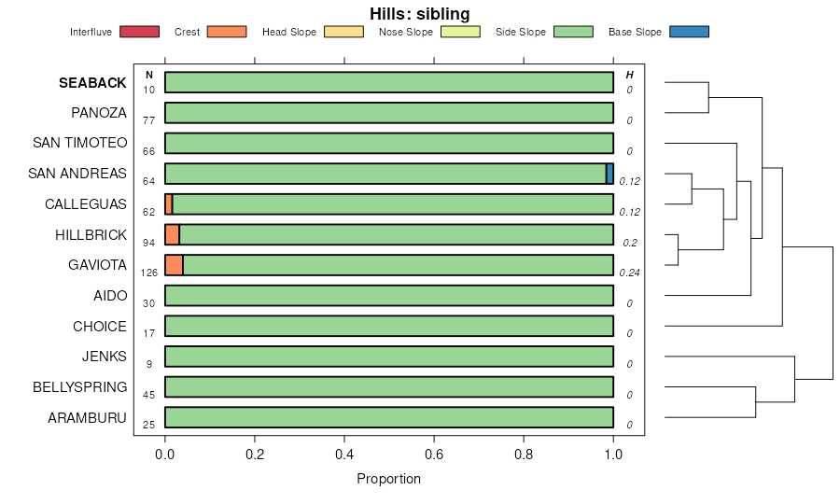
Task: Click the Proportion axis label
Action: point(388,479)
